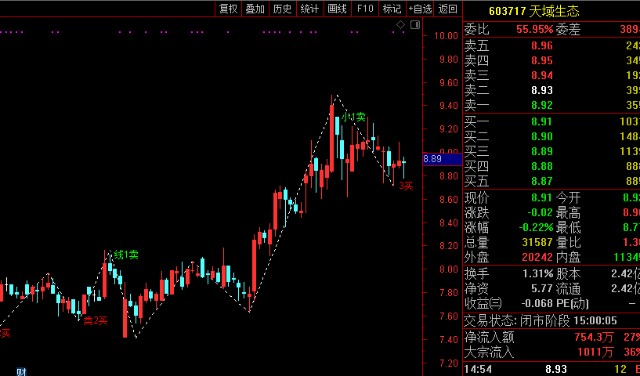Image resolution: width=640 pixels, height=376 pixels.
Task: Click the 类2买 buy signal label
Action: click(96, 321)
